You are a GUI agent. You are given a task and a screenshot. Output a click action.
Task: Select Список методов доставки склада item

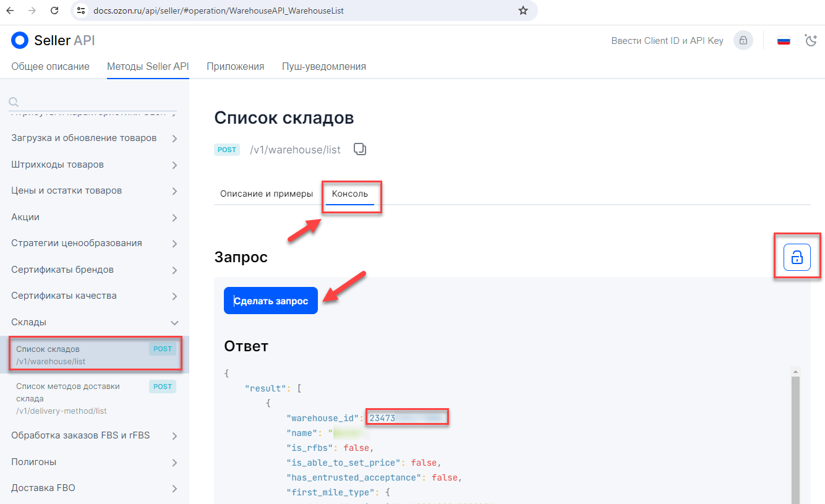pyautogui.click(x=68, y=392)
